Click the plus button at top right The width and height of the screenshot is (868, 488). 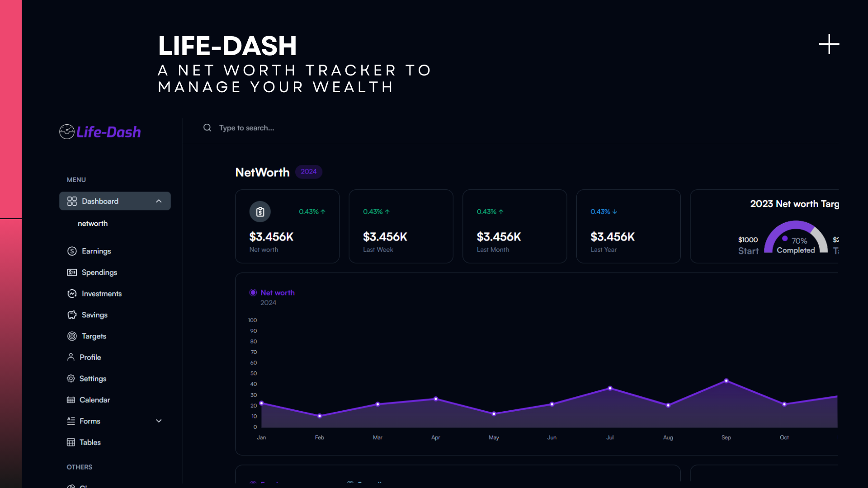click(829, 44)
